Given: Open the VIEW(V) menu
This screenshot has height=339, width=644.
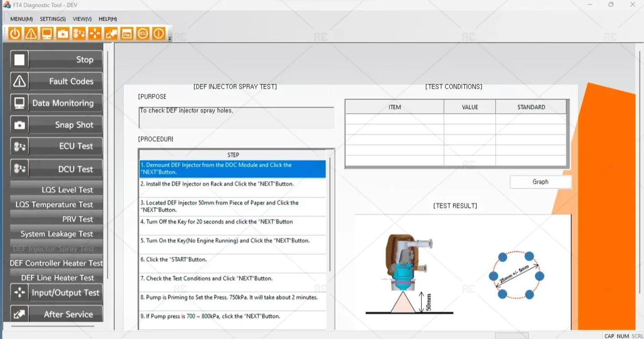Looking at the screenshot, I should click(82, 19).
